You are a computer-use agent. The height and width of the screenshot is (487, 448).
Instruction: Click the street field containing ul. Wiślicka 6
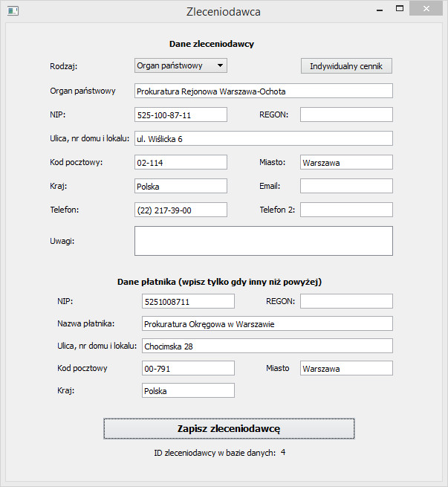264,138
